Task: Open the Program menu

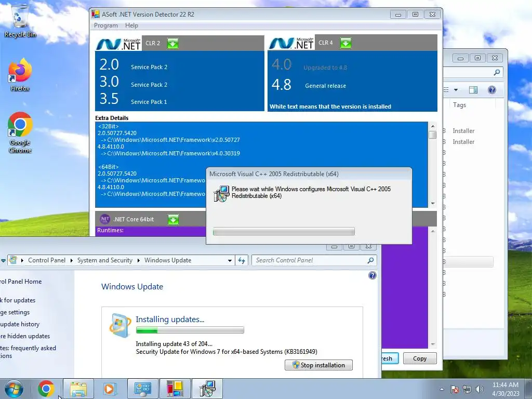Action: tap(106, 25)
